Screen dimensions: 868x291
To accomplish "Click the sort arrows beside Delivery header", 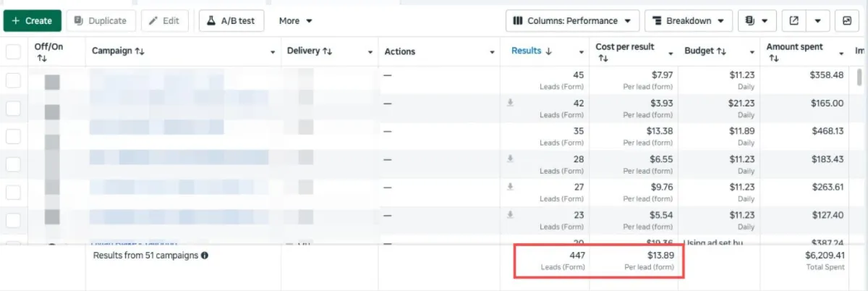I will 328,51.
